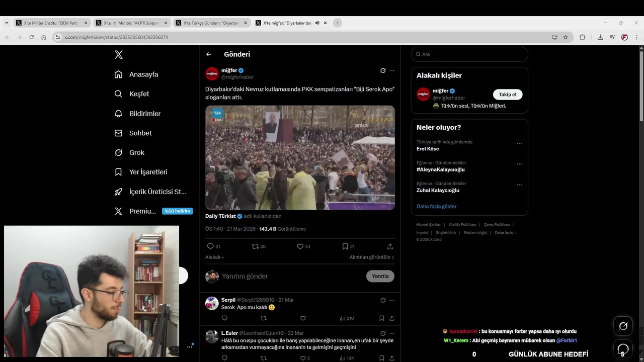Reply to Serpil's comment

(224, 318)
